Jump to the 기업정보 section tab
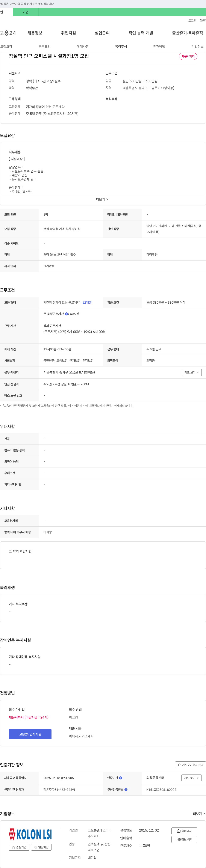This screenshot has height=868, width=206. [x=198, y=47]
